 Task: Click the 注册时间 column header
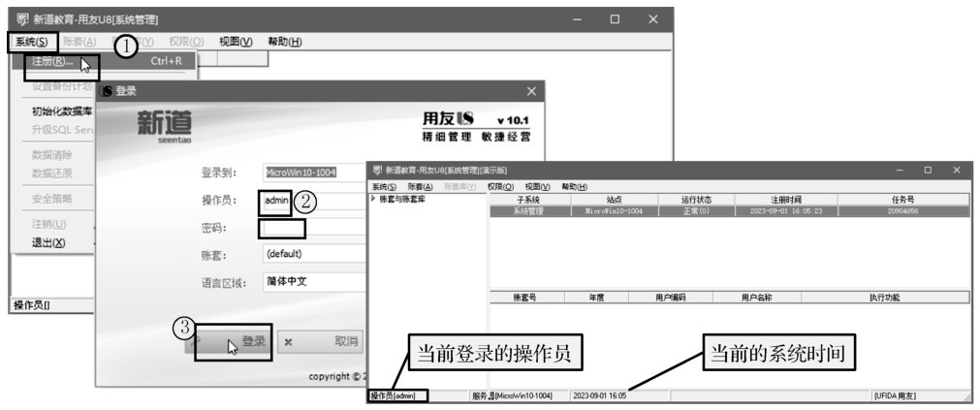(785, 200)
